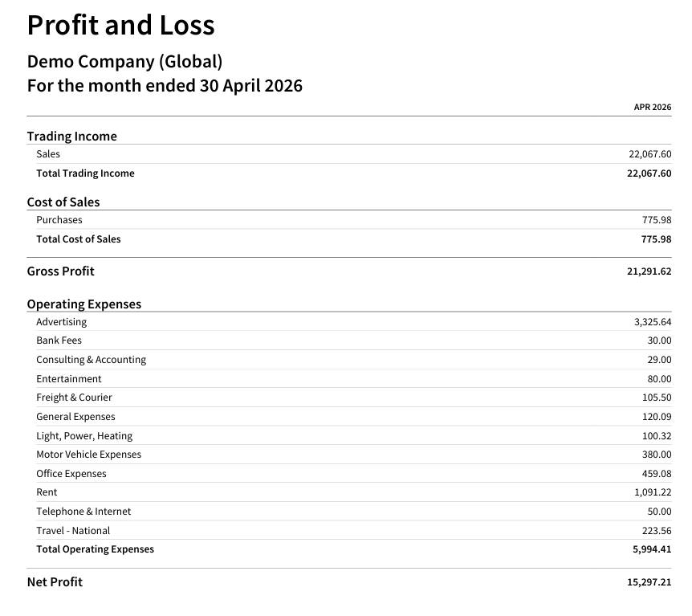Open the Advertising expense account
Viewport: 692px width, 616px height.
tap(61, 322)
